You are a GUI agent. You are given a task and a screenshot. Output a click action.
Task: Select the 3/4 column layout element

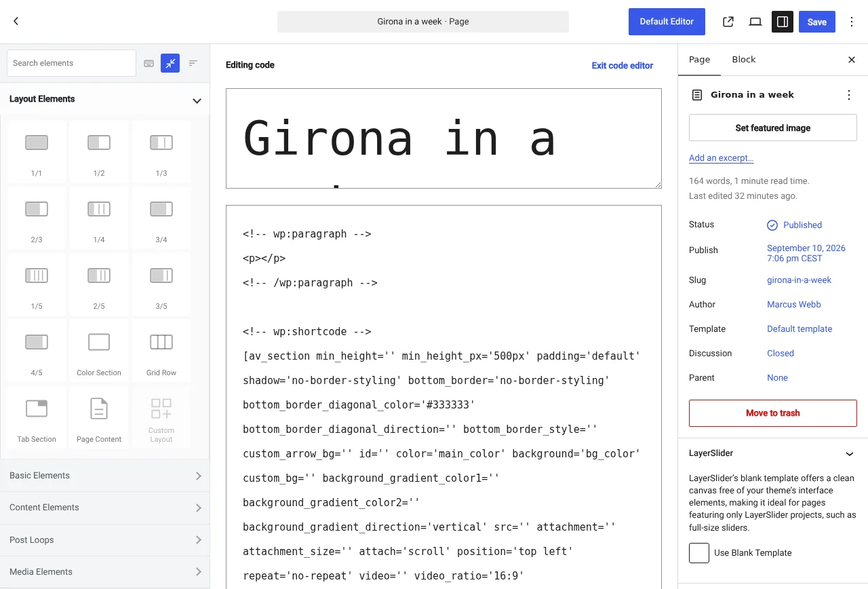pyautogui.click(x=161, y=218)
